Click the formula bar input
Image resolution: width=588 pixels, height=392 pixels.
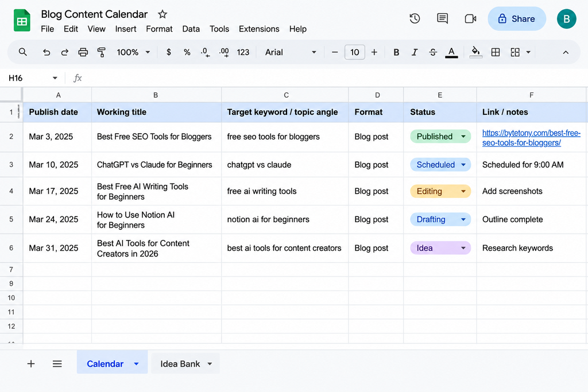(334, 78)
